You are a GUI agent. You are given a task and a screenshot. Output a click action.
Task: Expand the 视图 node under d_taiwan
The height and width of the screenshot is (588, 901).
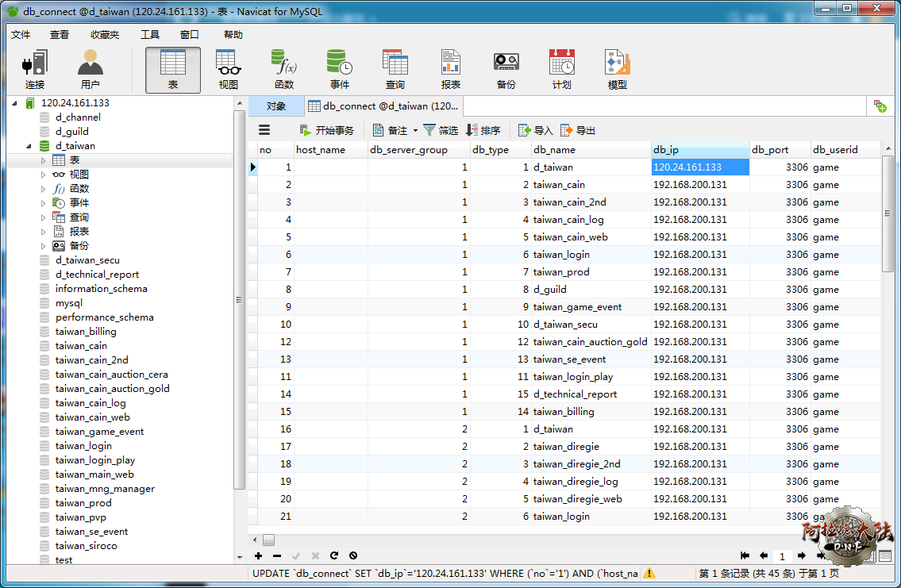pos(44,175)
